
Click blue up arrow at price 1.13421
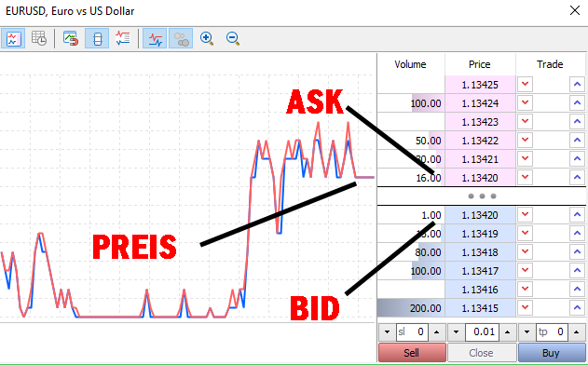577,159
